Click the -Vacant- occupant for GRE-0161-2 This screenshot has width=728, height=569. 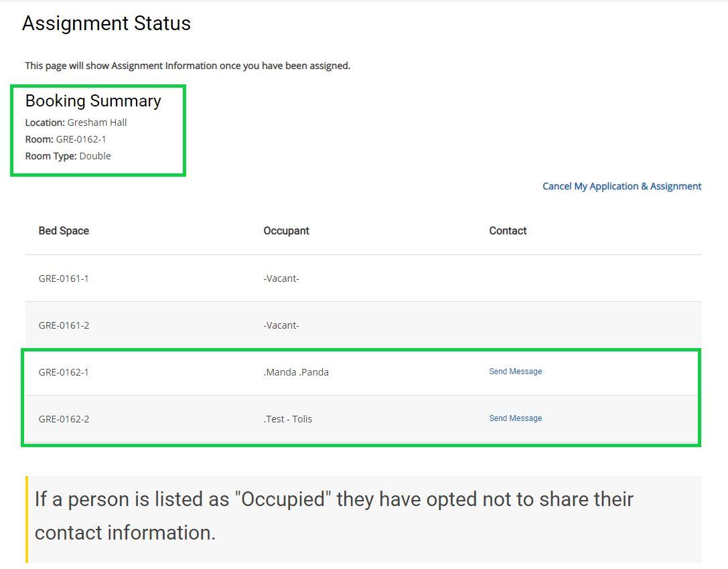[x=281, y=325]
